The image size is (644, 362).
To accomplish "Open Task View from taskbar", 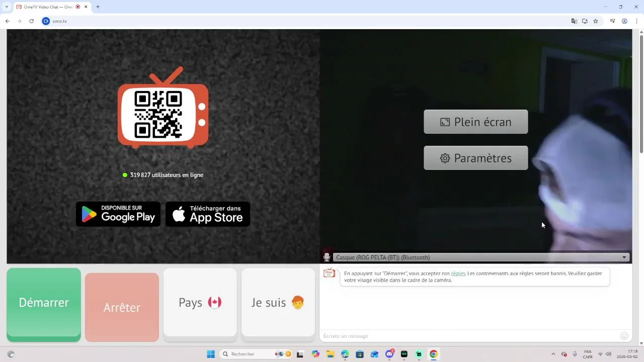I will tap(300, 354).
